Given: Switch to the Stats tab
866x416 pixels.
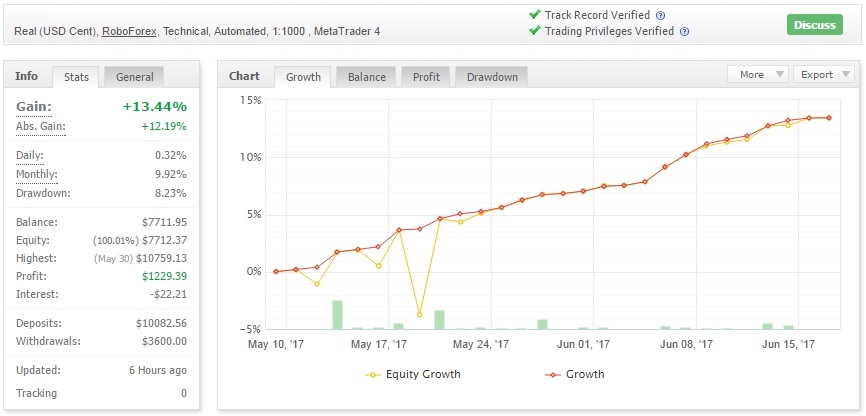Looking at the screenshot, I should point(76,77).
